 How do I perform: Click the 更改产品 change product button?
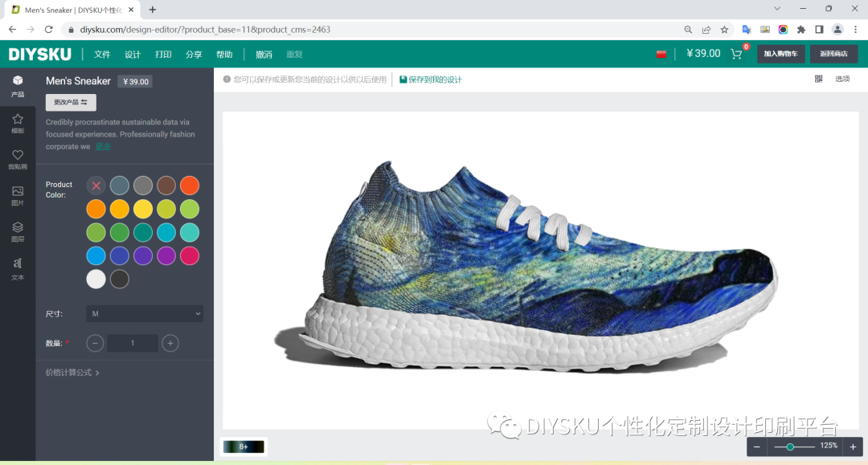tap(71, 102)
